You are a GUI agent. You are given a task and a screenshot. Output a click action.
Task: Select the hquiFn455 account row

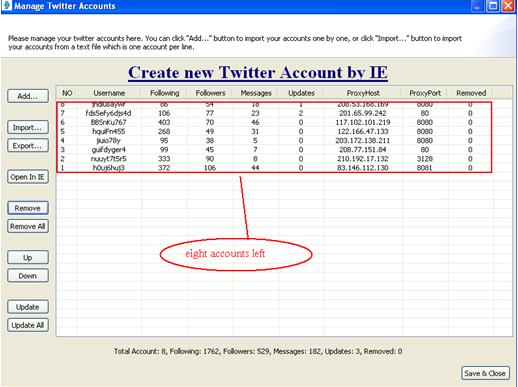tap(274, 131)
